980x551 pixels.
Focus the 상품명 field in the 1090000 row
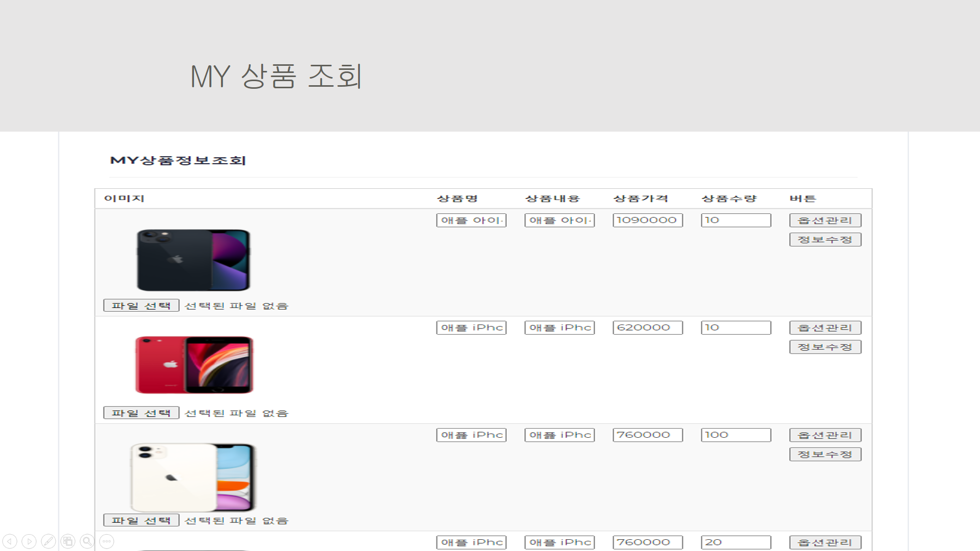tap(471, 220)
